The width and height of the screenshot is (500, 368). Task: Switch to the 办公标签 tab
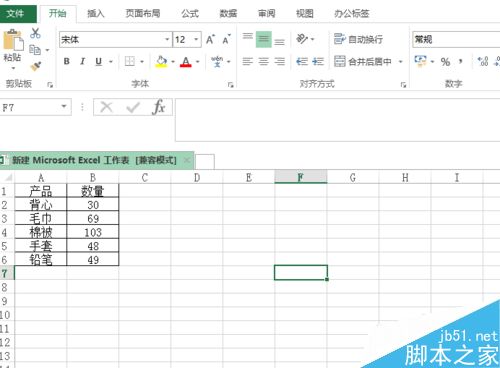(x=352, y=13)
